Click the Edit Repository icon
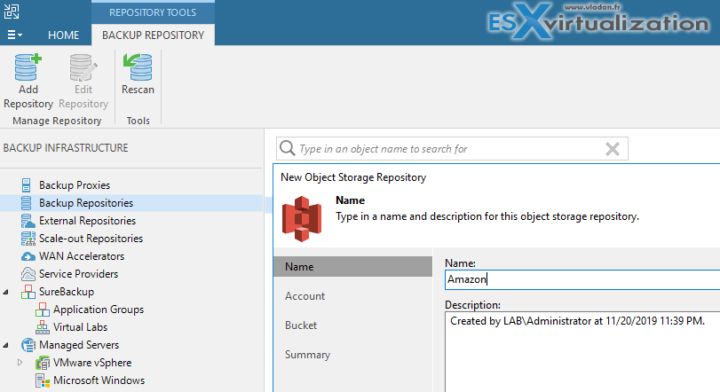 (83, 67)
